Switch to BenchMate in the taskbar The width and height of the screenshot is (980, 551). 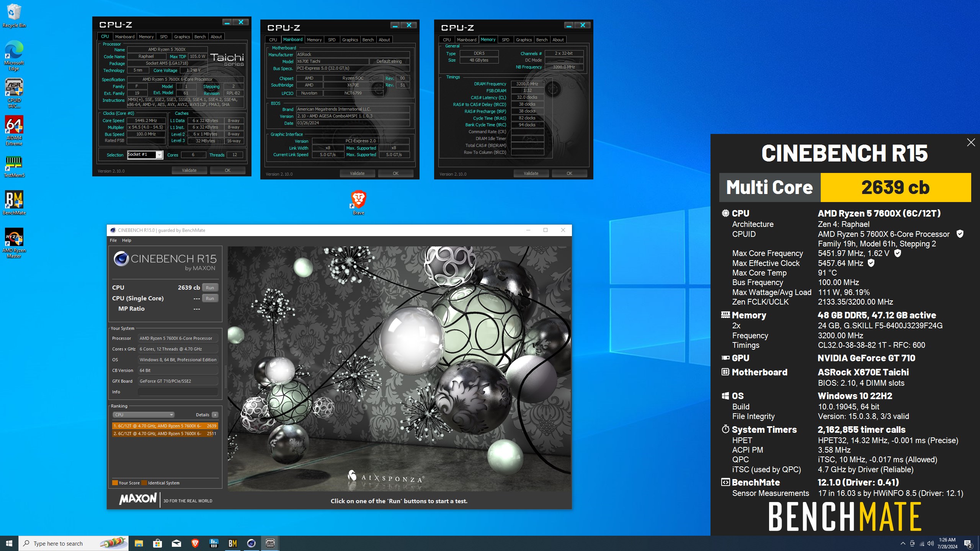tap(232, 543)
